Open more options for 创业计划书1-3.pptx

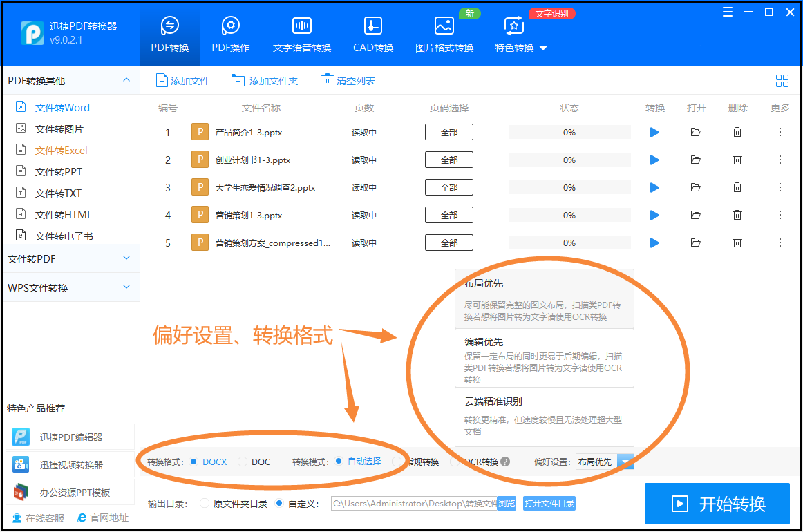tap(780, 160)
